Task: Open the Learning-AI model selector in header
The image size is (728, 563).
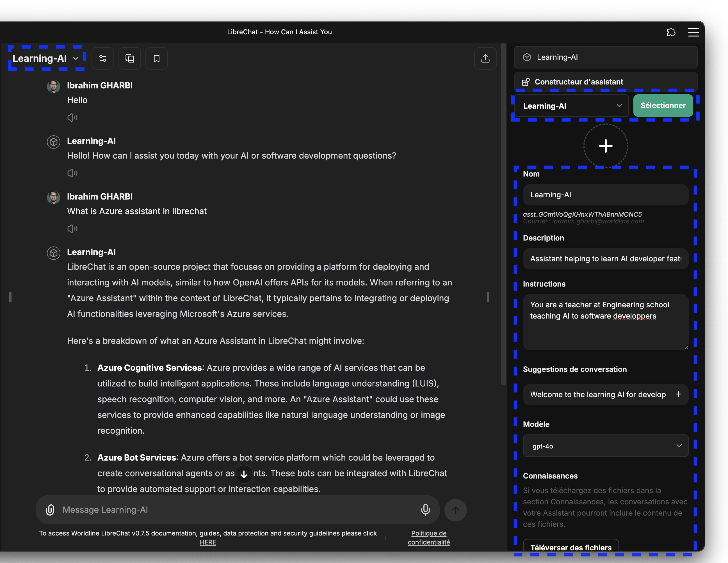Action: 46,58
